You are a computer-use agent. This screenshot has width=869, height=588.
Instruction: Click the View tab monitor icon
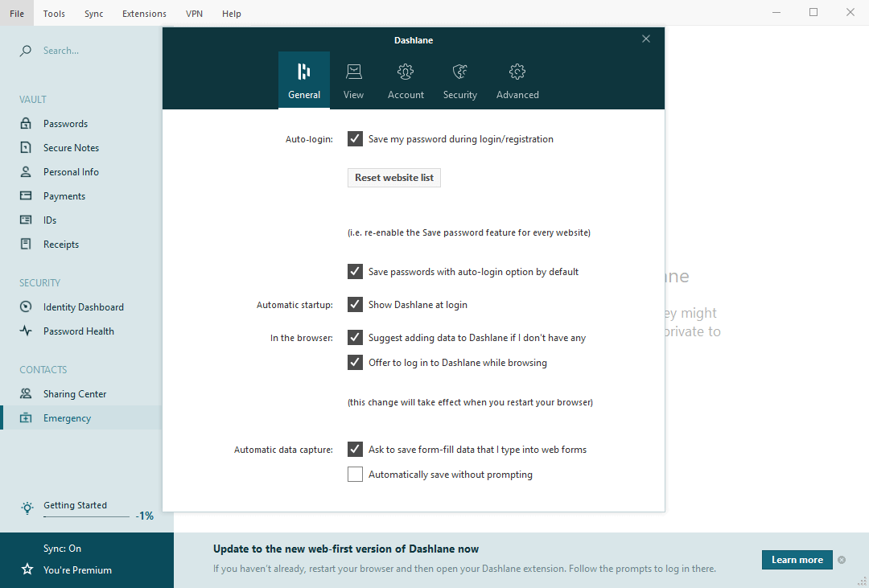point(353,72)
